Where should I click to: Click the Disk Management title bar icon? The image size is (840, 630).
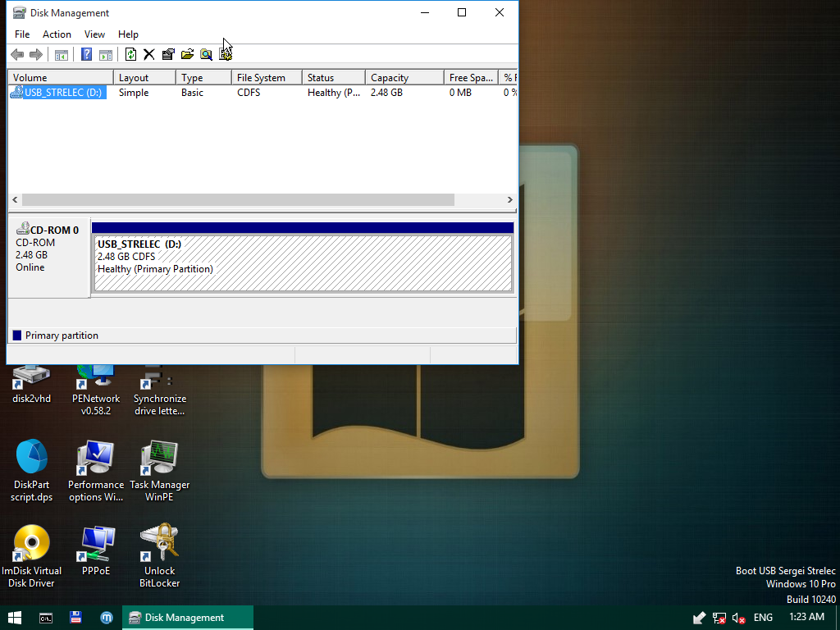(x=20, y=12)
